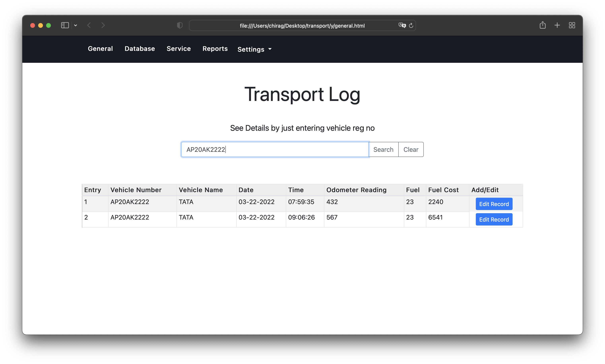Toggle the Safari sidebar icon

65,25
